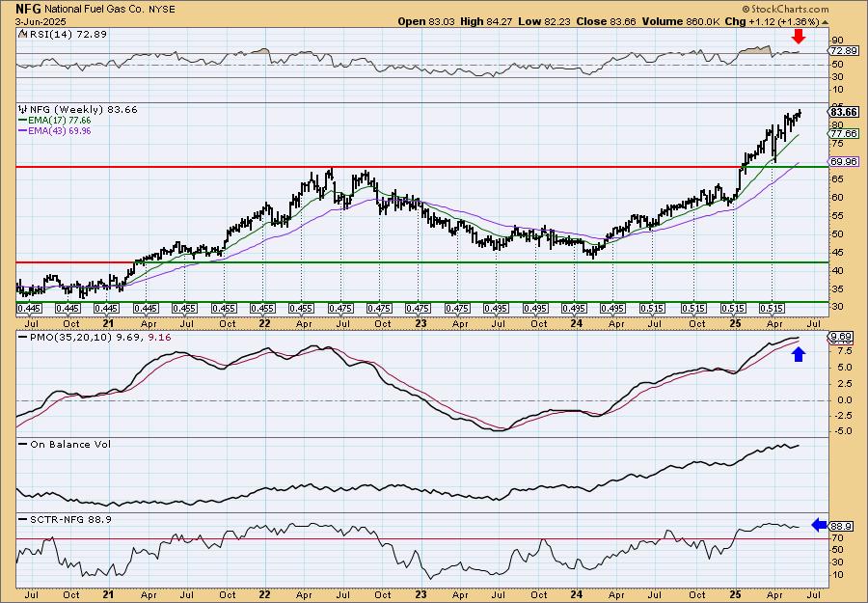Click year 25 on the bottom time axis
This screenshot has width=868, height=603.
(x=735, y=593)
